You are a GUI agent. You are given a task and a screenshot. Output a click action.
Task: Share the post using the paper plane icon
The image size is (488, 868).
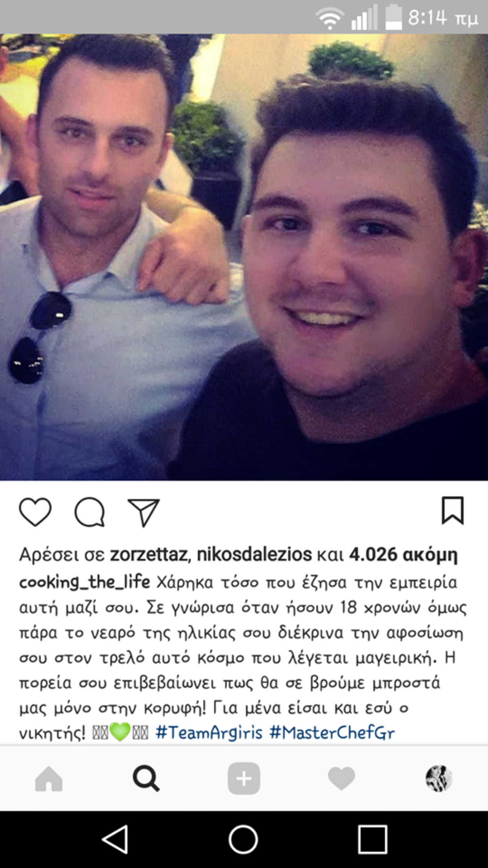click(144, 512)
